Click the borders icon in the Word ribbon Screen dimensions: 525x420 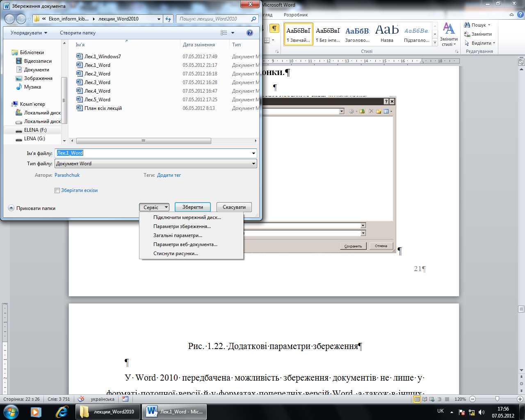(x=267, y=40)
